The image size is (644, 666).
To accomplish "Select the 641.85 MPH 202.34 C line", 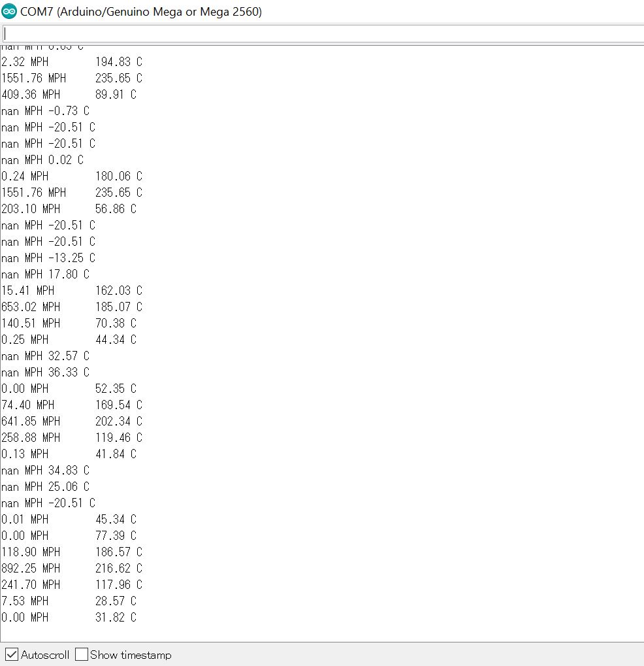I will [x=72, y=422].
